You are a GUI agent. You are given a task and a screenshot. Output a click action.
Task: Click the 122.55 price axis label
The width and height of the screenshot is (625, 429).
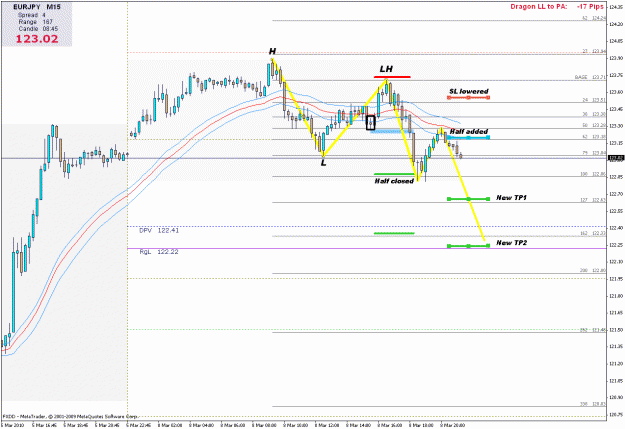(x=616, y=211)
